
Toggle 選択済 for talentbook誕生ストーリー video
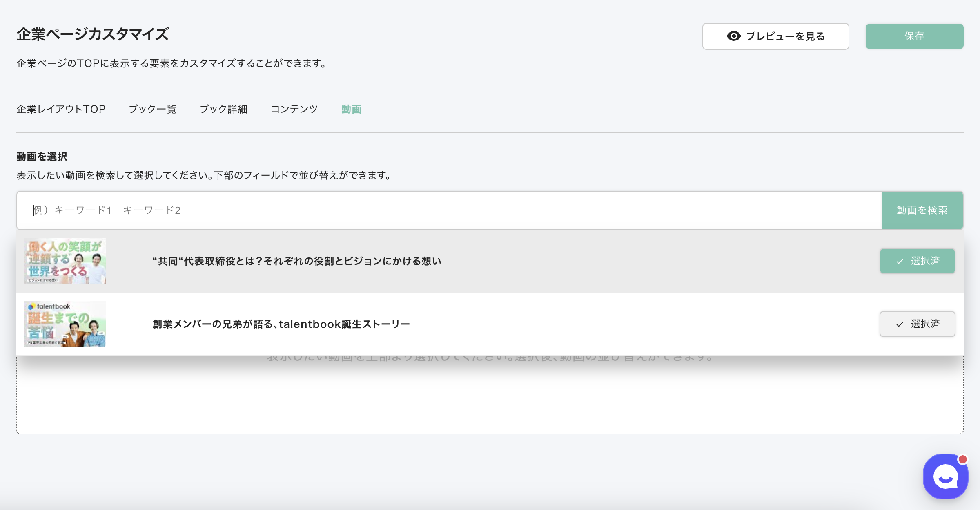pos(917,324)
